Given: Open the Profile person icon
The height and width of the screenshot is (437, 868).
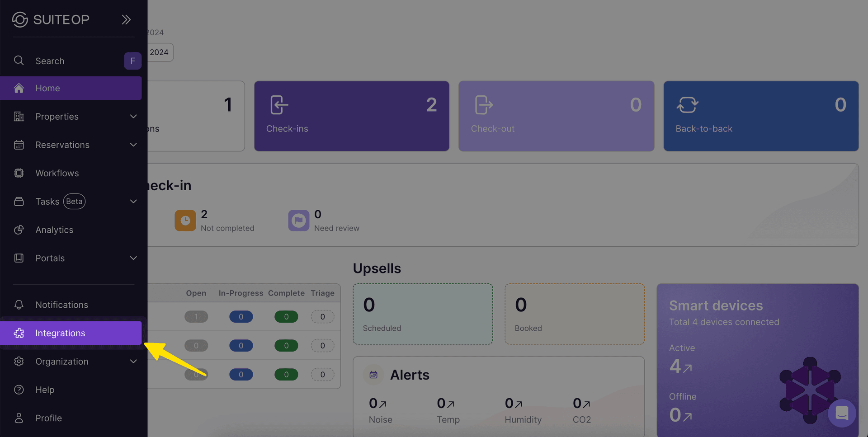Looking at the screenshot, I should pos(19,418).
